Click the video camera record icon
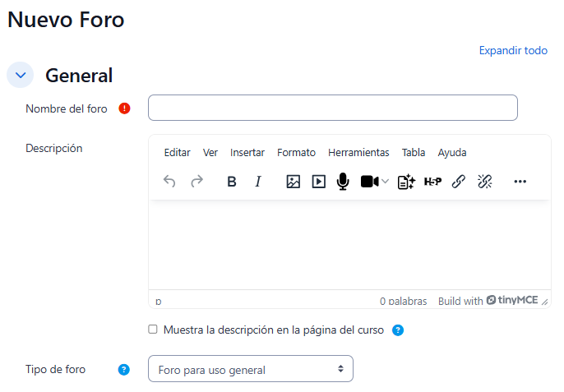This screenshot has height=392, width=564. pyautogui.click(x=369, y=182)
